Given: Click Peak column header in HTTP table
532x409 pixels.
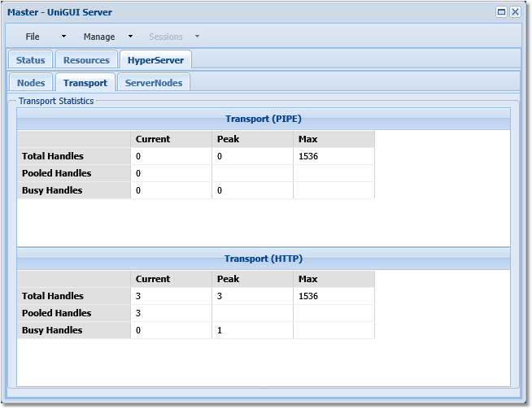Looking at the screenshot, I should (x=228, y=279).
